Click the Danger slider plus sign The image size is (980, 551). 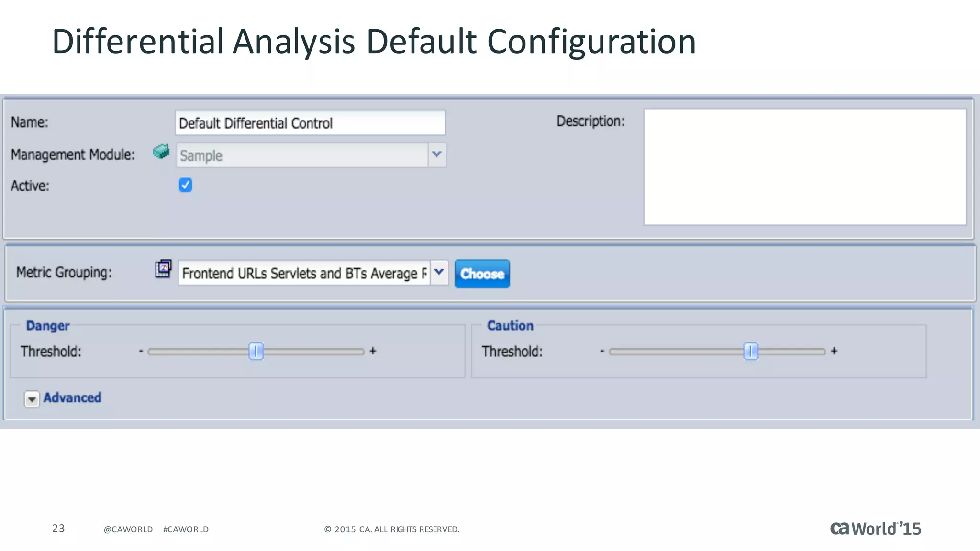[373, 351]
